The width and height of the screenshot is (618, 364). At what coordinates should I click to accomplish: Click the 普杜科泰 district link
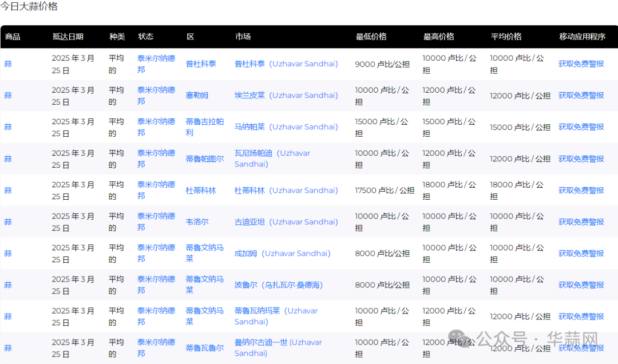pyautogui.click(x=201, y=64)
